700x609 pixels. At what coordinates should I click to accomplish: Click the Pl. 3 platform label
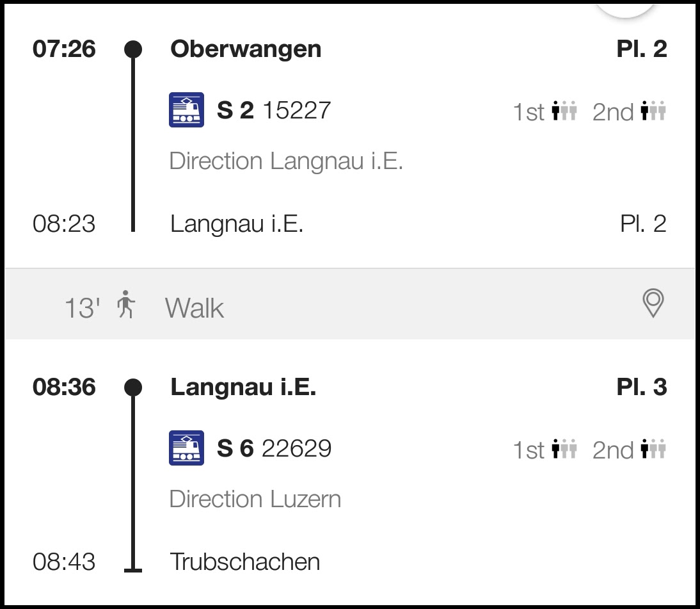(x=641, y=387)
